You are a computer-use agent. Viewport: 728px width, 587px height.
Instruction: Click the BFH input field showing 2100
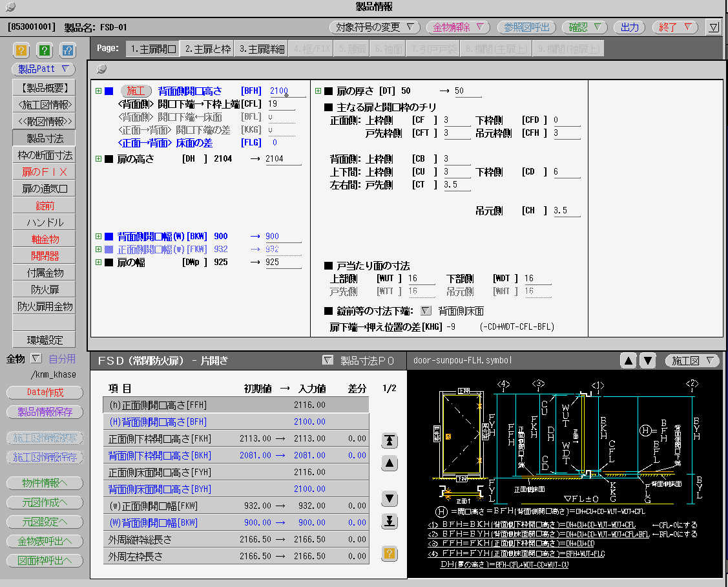click(287, 91)
